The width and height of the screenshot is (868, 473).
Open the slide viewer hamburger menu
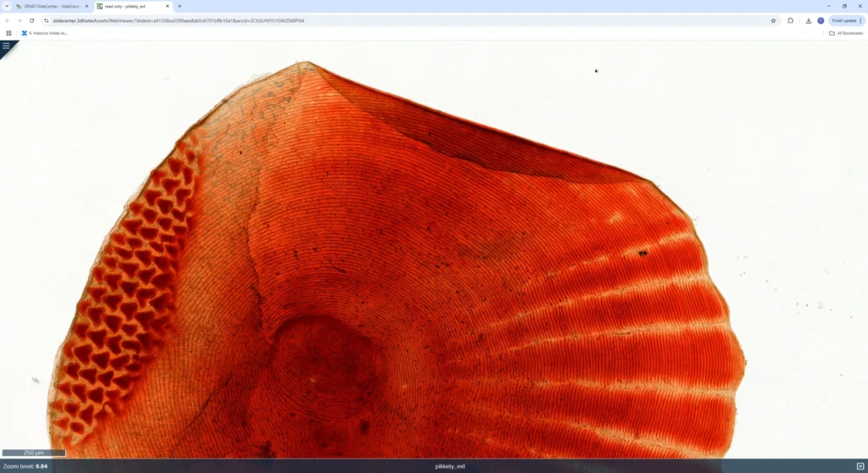pyautogui.click(x=6, y=46)
